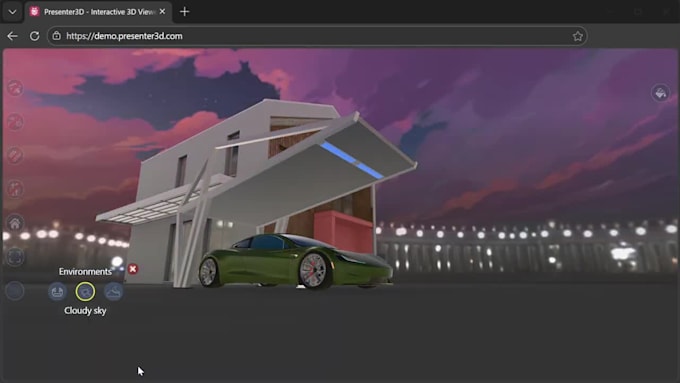680x383 pixels.
Task: Open the paint bucket material tool
Action: pyautogui.click(x=660, y=93)
